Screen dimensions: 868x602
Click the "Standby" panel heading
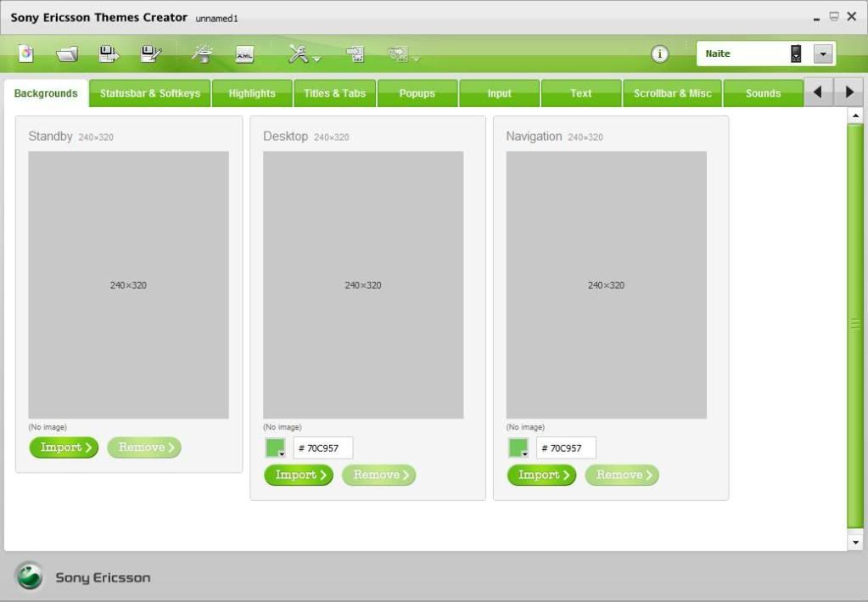point(50,136)
